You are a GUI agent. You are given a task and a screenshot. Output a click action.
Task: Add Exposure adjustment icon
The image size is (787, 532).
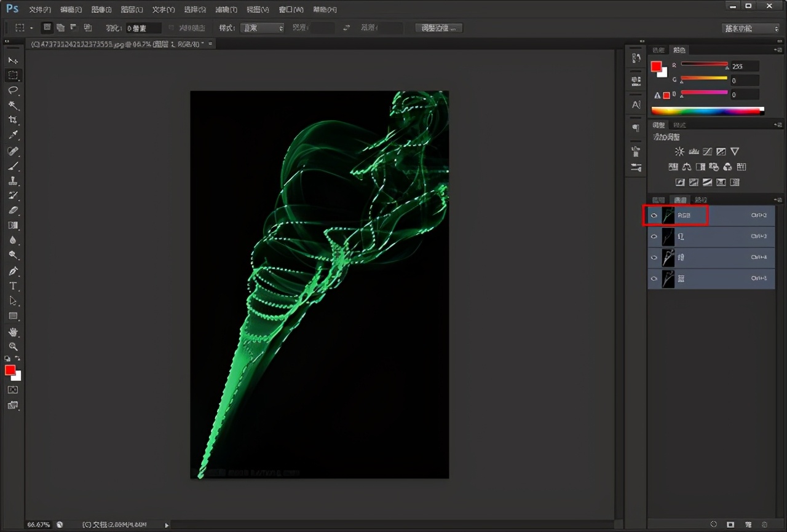[x=721, y=151]
